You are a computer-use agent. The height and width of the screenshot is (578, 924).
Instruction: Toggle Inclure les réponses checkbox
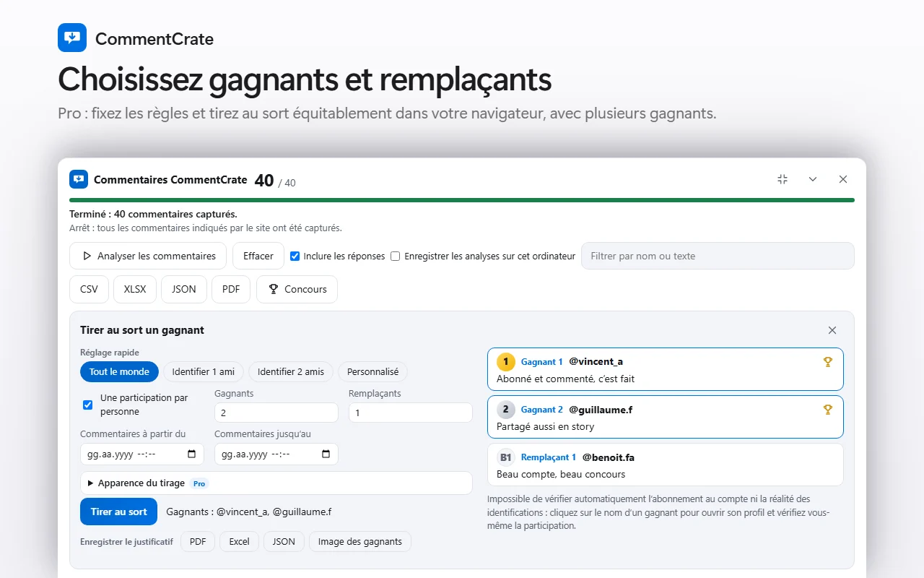(x=295, y=256)
